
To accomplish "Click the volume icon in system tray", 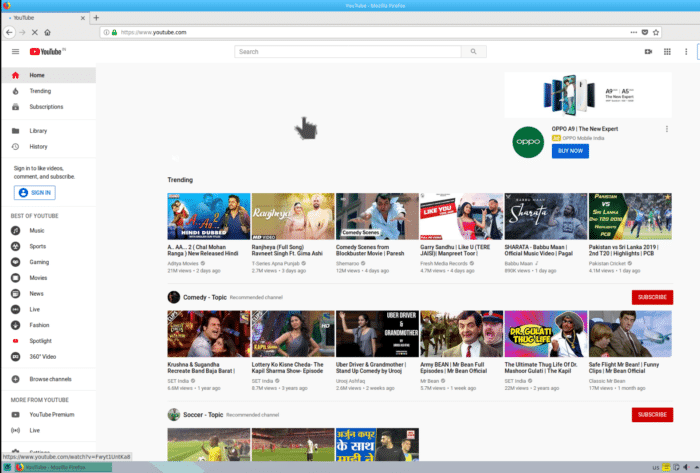I will pyautogui.click(x=686, y=467).
